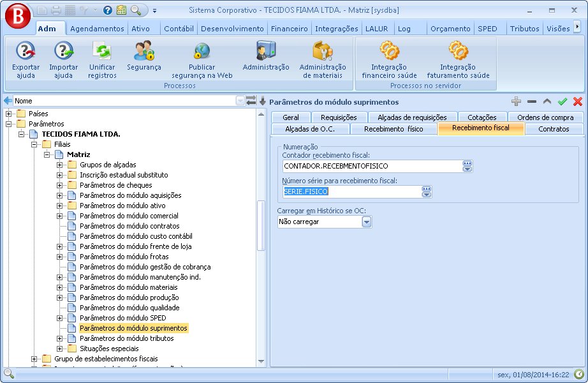Screen dimensions: 588x383
Task: Click the Contador recebimento fiscal field
Action: [x=372, y=166]
